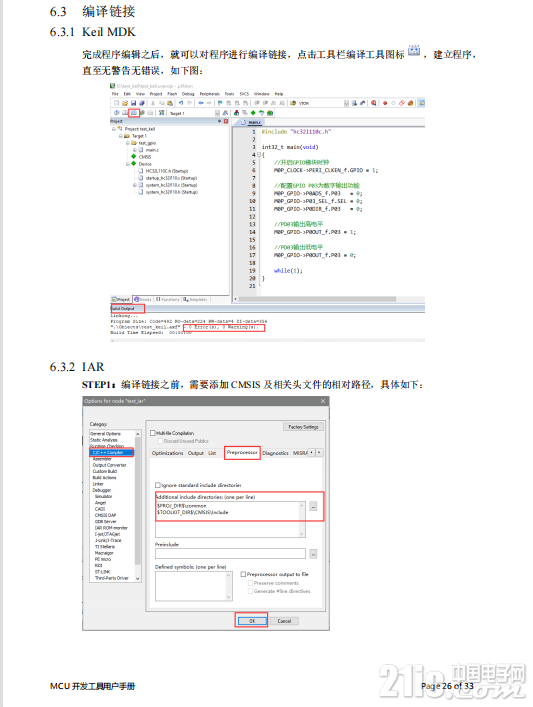Switch to Optimizations tab in IAR options

tap(167, 453)
